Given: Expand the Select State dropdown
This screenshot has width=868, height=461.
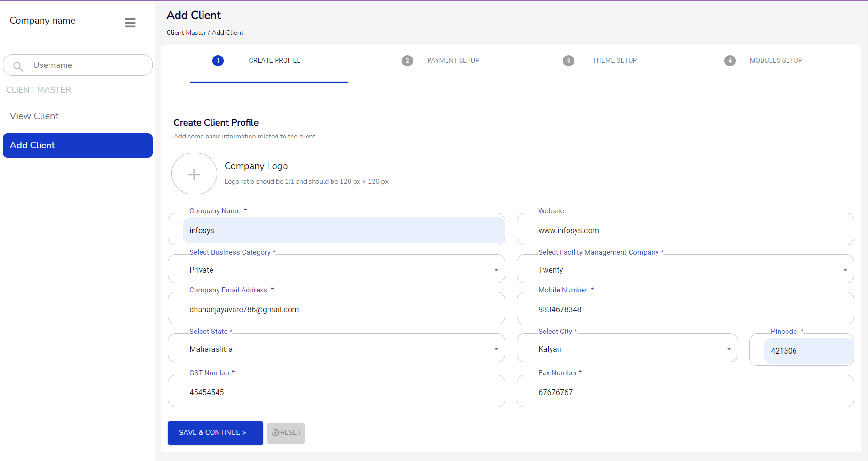Looking at the screenshot, I should click(x=336, y=348).
